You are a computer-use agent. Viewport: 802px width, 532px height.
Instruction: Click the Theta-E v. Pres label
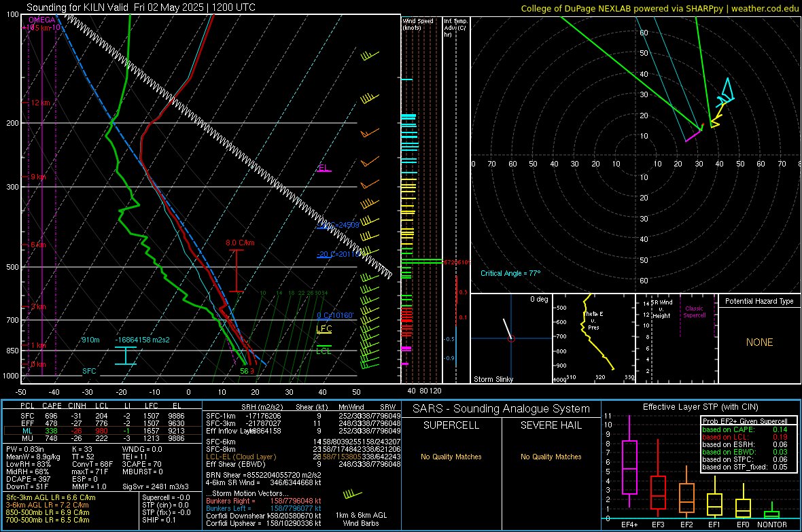[593, 321]
